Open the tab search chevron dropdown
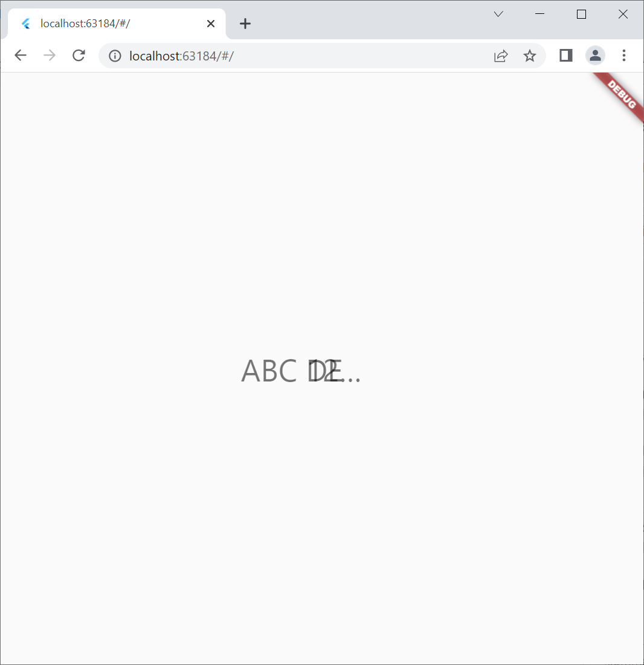Screen dimensions: 644x665 [x=498, y=14]
